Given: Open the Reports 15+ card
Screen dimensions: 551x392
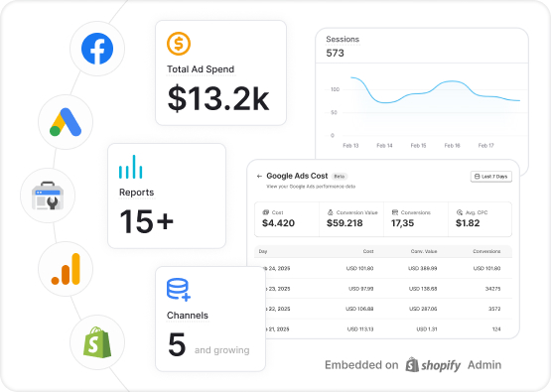Looking at the screenshot, I should click(x=167, y=196).
